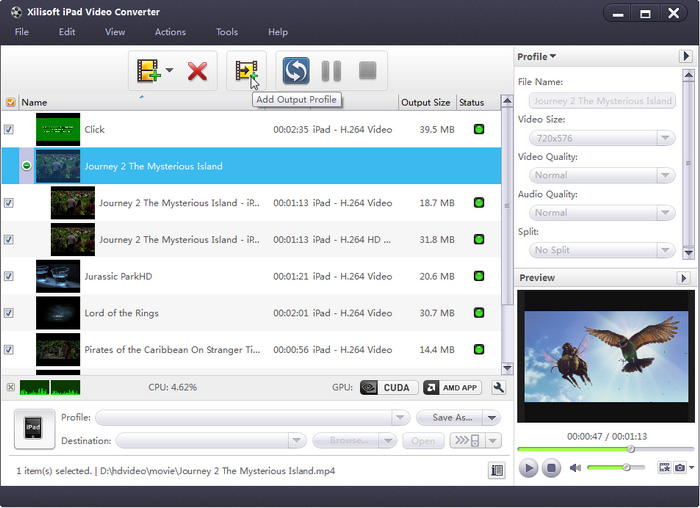Screen dimensions: 700x508
Task: Open the Browse button dropdown arrow
Action: pyautogui.click(x=388, y=441)
